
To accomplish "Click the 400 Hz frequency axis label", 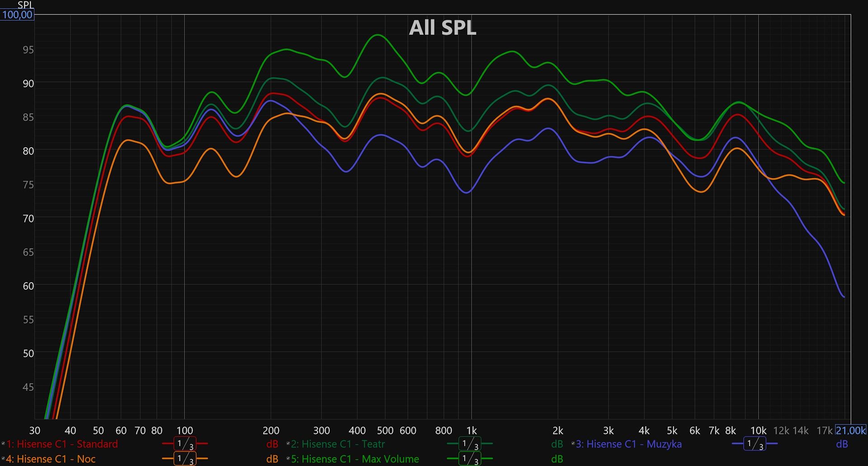I will 357,430.
